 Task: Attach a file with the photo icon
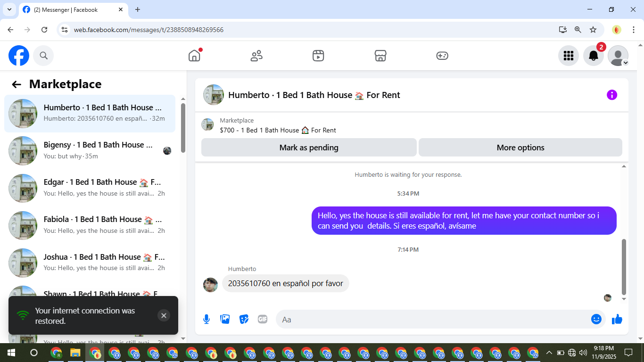[225, 319]
